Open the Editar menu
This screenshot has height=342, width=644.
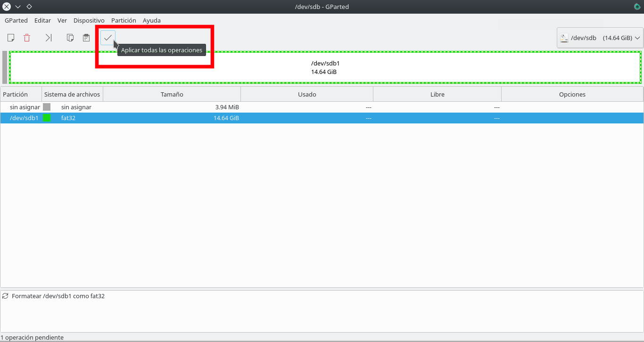point(42,21)
